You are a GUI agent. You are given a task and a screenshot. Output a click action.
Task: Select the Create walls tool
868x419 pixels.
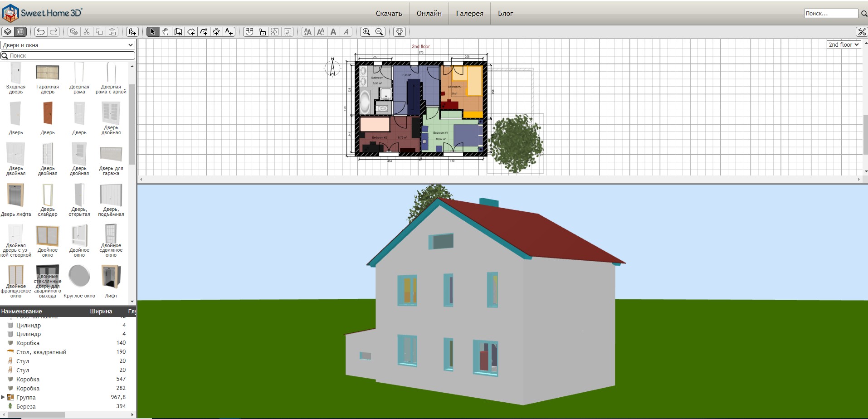[x=178, y=32]
